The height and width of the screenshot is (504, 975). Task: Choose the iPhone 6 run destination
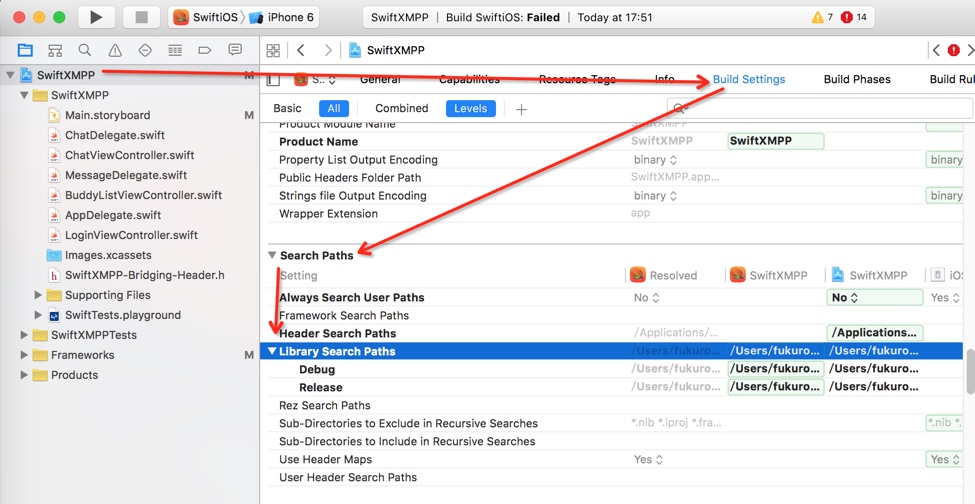[x=282, y=17]
